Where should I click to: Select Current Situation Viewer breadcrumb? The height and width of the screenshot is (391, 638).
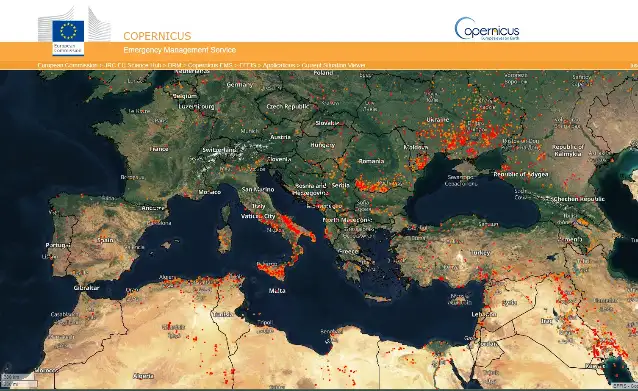coord(333,65)
